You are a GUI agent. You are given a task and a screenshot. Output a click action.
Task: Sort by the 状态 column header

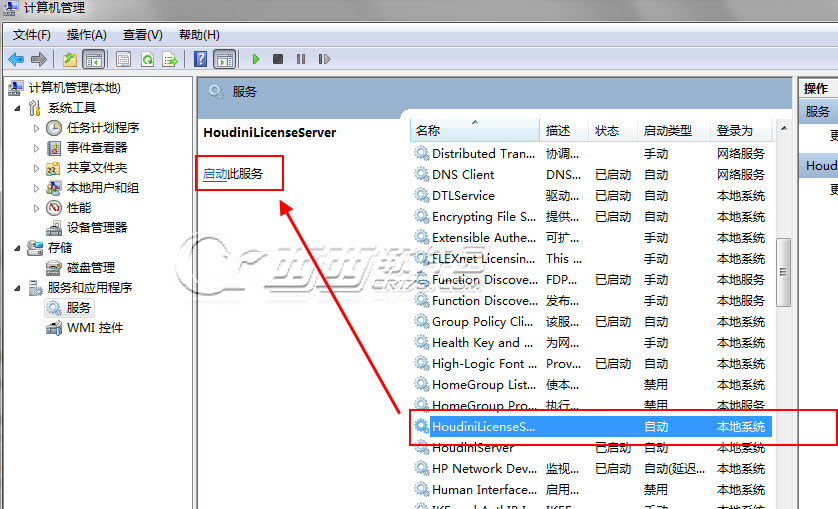tap(613, 130)
